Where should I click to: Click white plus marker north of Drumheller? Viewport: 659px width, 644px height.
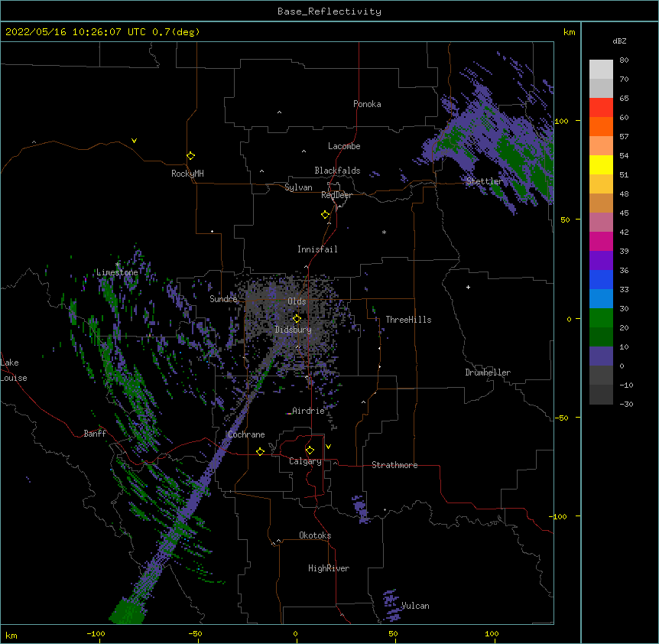coord(468,287)
